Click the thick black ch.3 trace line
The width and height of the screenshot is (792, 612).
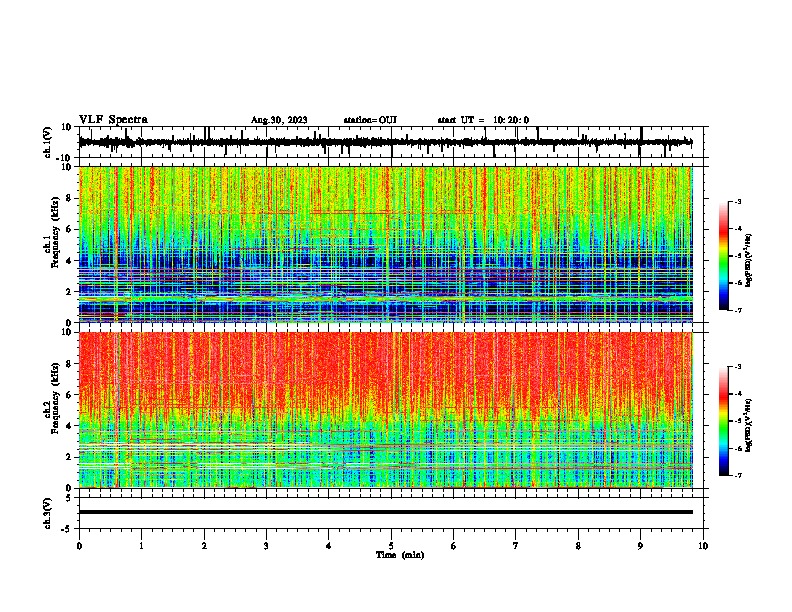pyautogui.click(x=385, y=512)
